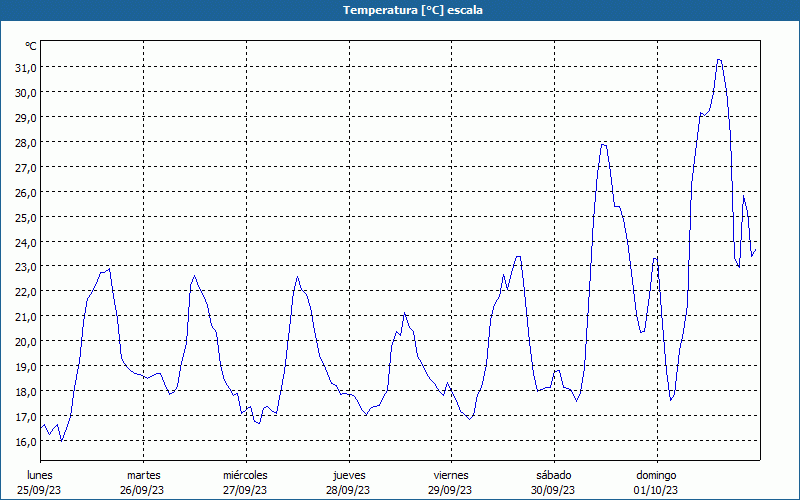Click the °C unit label on axis
This screenshot has height=500, width=800.
tap(31, 46)
